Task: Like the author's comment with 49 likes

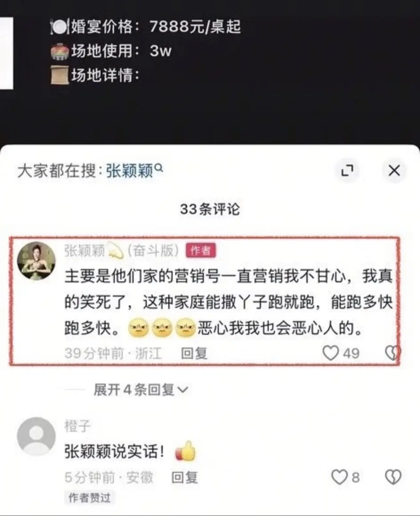Action: point(330,353)
